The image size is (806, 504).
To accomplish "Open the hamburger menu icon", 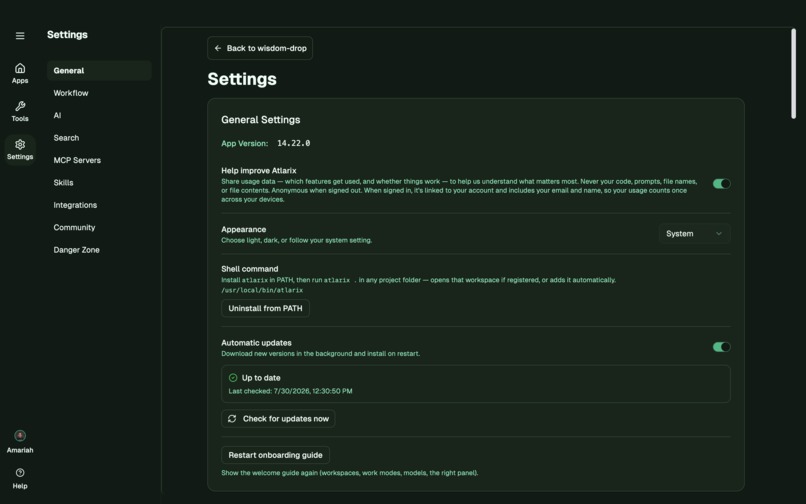I will click(20, 35).
